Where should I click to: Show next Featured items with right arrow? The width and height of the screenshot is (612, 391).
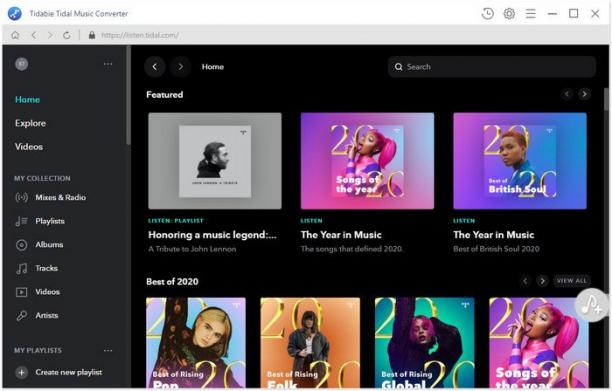(584, 94)
